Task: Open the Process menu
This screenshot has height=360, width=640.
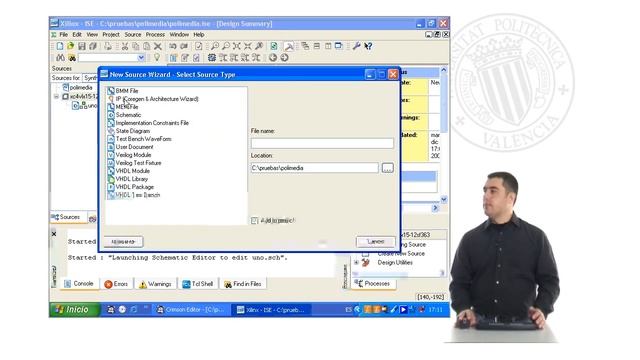Action: tap(155, 35)
